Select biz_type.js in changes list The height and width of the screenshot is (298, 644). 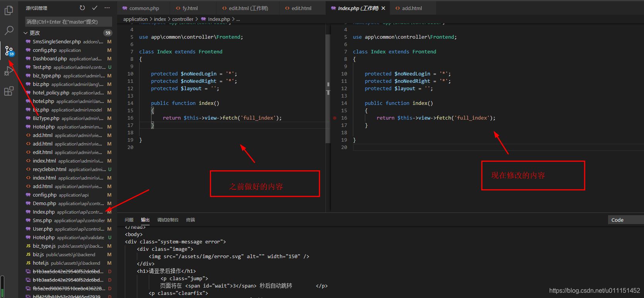click(x=68, y=246)
